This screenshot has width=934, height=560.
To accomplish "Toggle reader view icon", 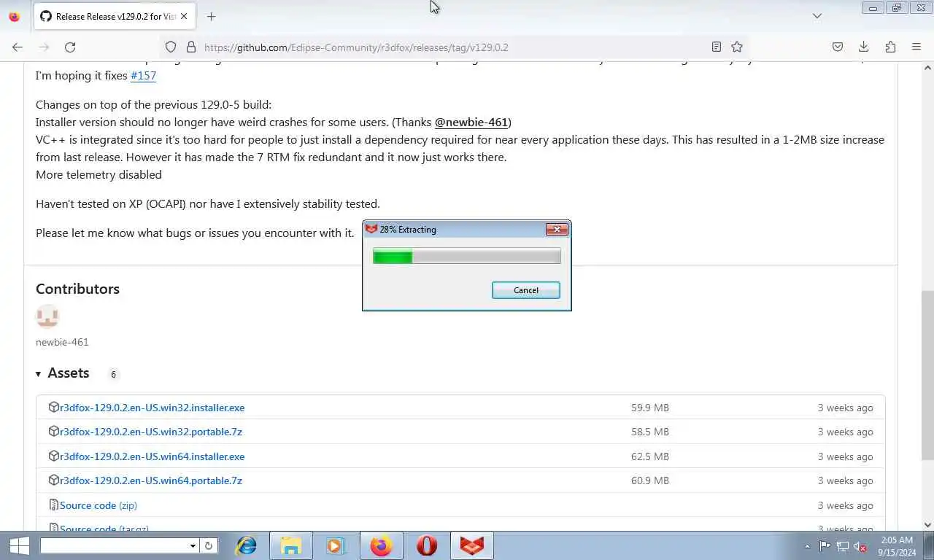I will (x=717, y=47).
